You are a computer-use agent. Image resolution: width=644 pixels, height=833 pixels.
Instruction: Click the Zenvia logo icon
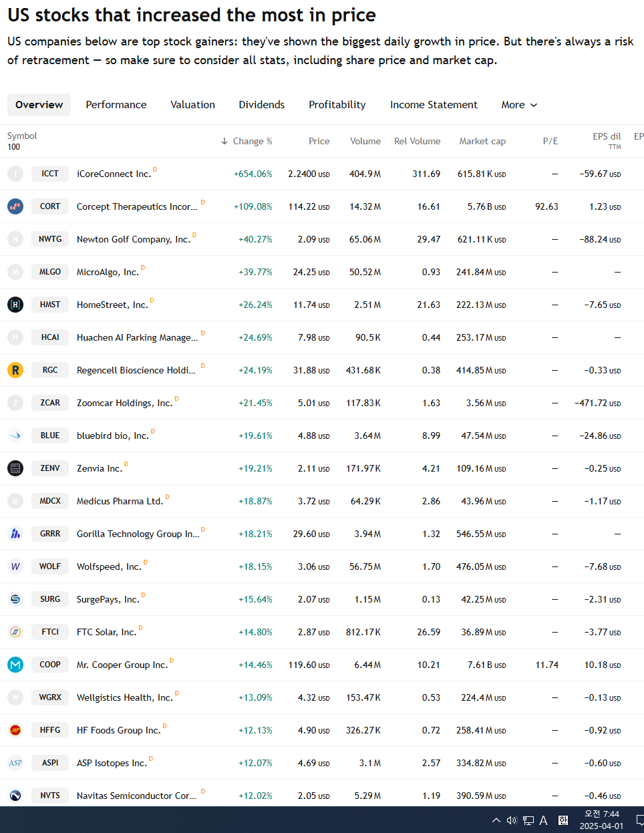click(x=15, y=468)
